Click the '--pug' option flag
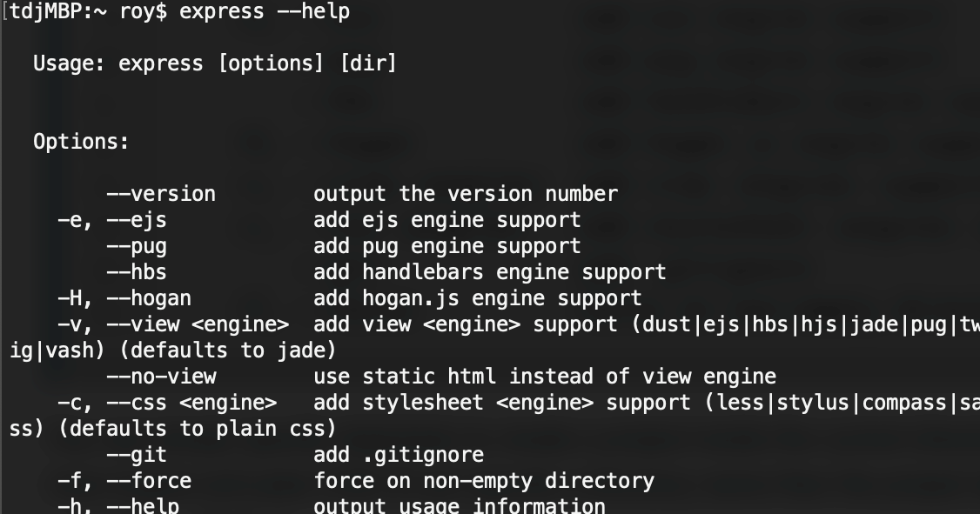 (x=137, y=246)
